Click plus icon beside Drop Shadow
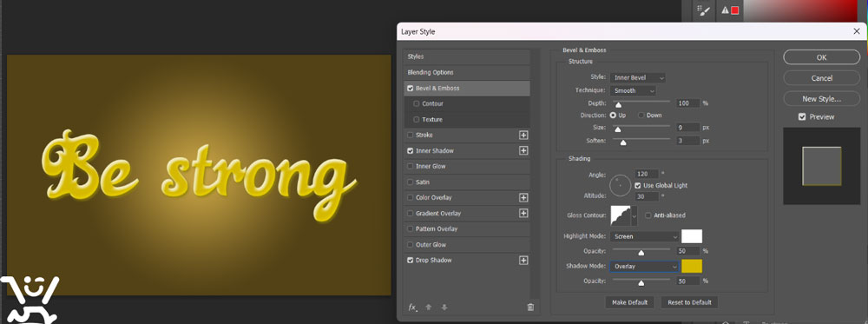Viewport: 868px width, 324px height. pos(523,261)
